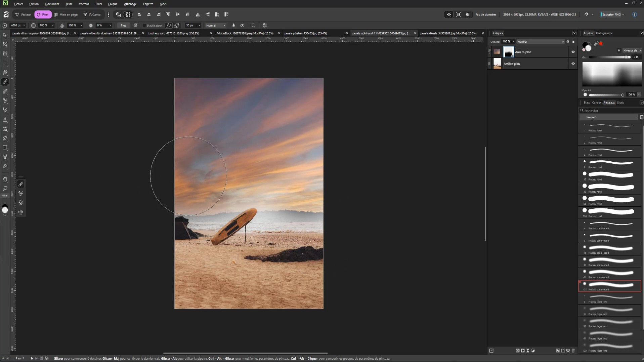644x362 pixels.
Task: Hide the top Arrière-plan mask layer
Action: [573, 52]
